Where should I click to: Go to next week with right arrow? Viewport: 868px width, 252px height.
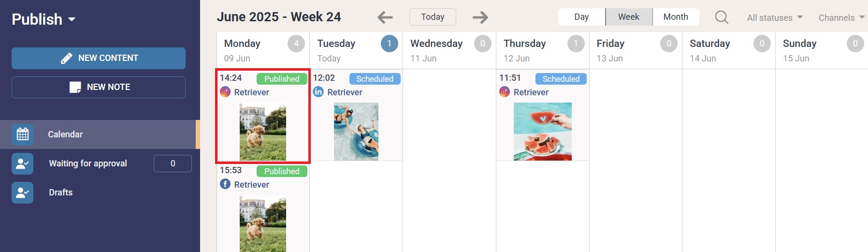480,17
